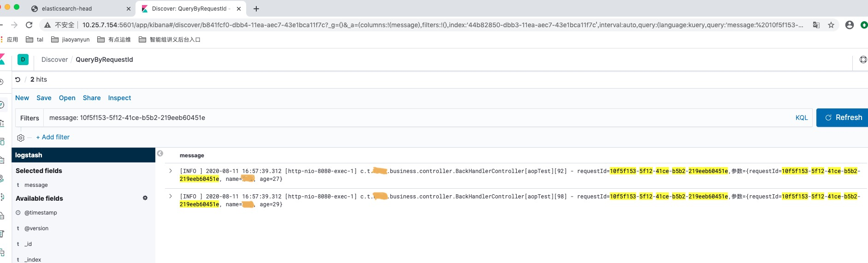Click the Kibana help lifebuoy icon
868x263 pixels.
pos(863,60)
